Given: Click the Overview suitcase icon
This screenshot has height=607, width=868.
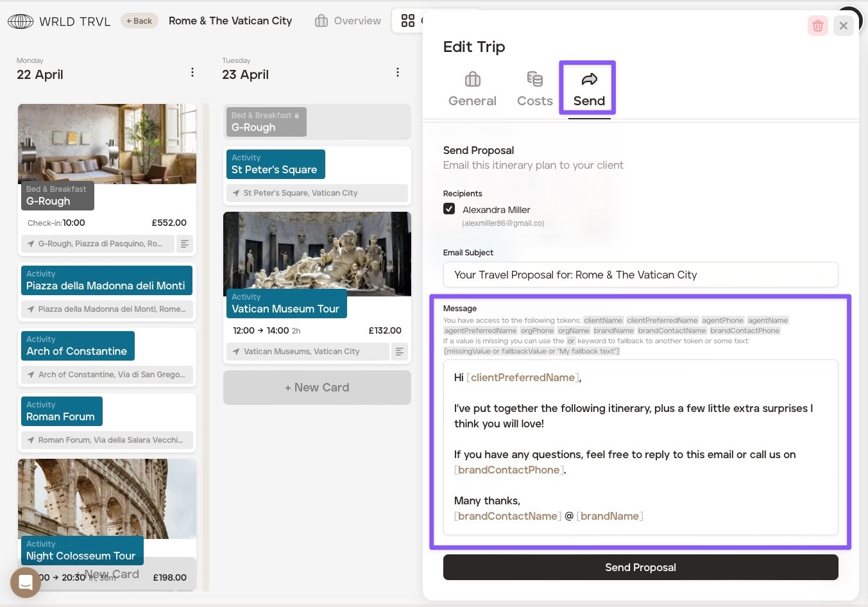Looking at the screenshot, I should 321,21.
